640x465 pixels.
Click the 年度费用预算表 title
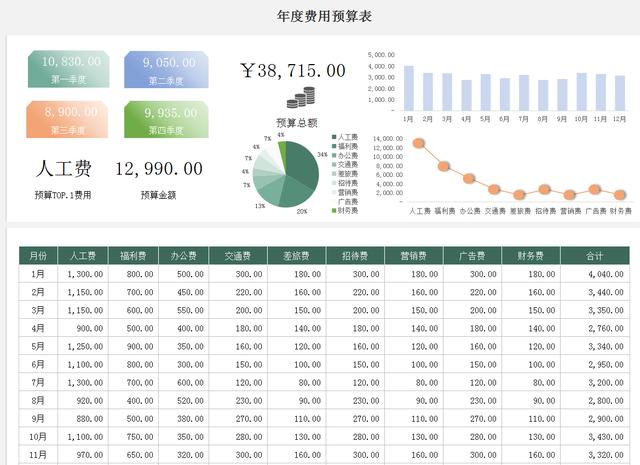(x=319, y=16)
